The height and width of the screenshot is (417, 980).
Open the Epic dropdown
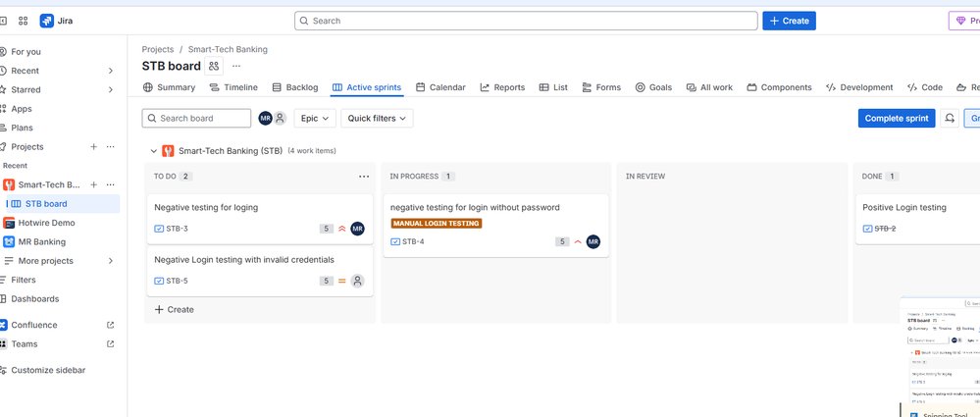(x=315, y=118)
